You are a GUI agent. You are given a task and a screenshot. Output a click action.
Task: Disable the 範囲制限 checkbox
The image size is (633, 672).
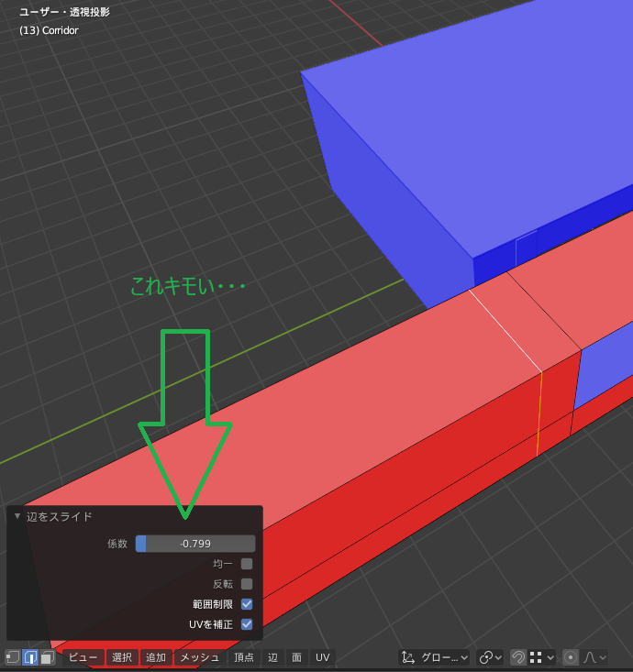click(247, 604)
